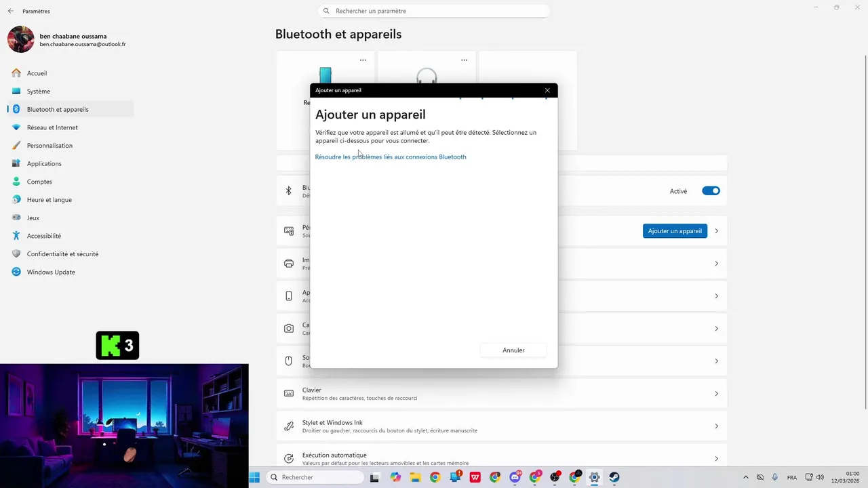Expand the mobile phone row chevron
This screenshot has width=868, height=488.
(716, 296)
